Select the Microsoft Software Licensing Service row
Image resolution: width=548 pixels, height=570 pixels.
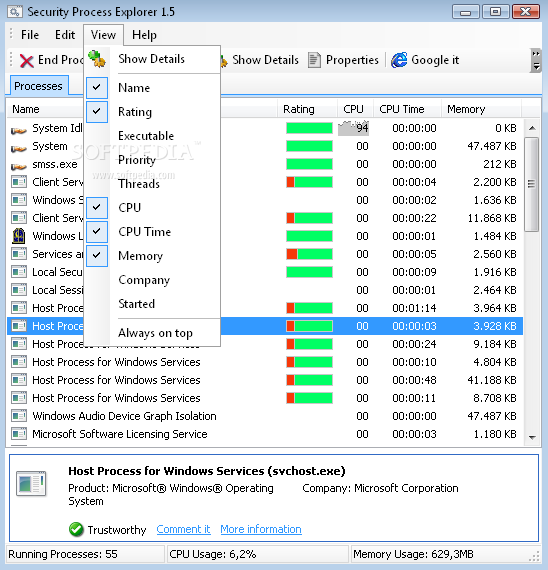click(x=265, y=434)
